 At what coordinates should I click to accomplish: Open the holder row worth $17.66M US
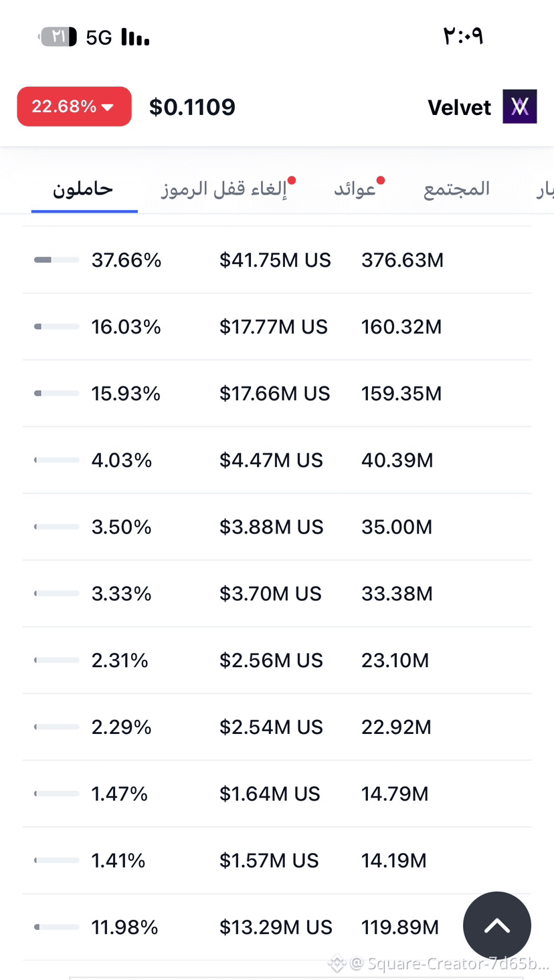coord(277,393)
